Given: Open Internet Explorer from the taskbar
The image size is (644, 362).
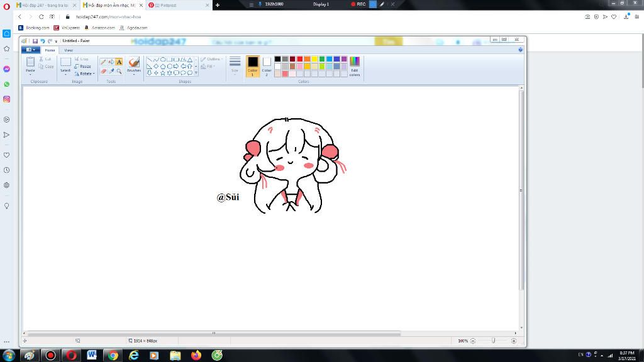Looking at the screenshot, I should click(x=134, y=355).
